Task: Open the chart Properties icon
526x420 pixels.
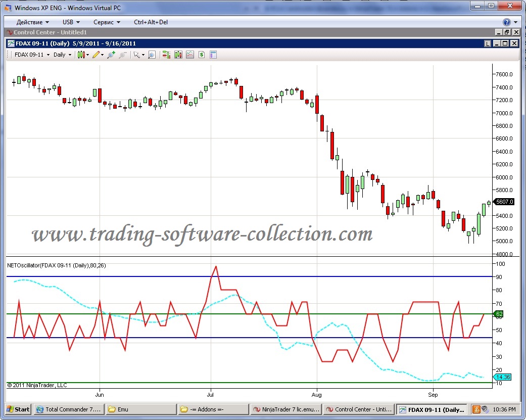Action: (213, 55)
